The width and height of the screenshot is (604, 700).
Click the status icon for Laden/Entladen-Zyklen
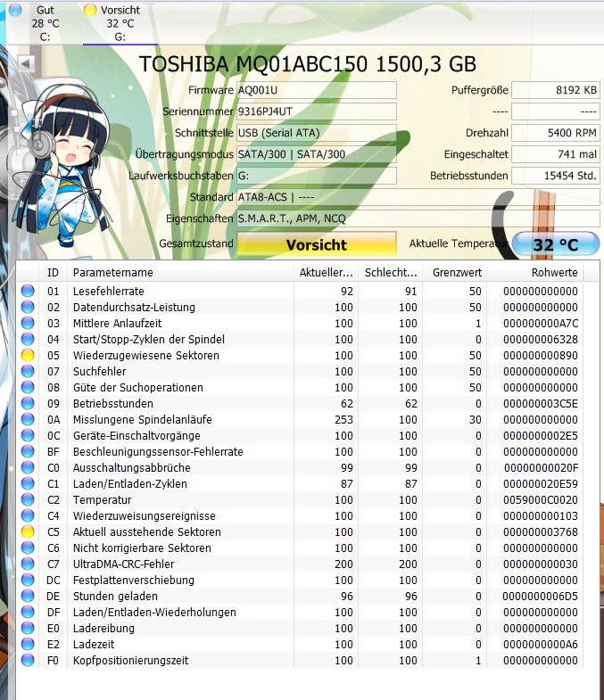(28, 484)
